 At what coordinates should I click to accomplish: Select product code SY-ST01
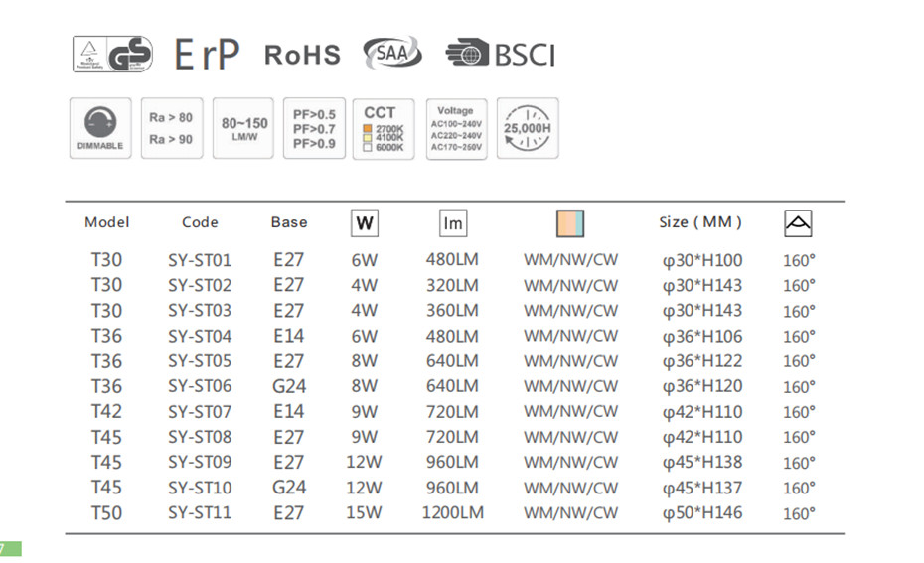click(x=200, y=261)
